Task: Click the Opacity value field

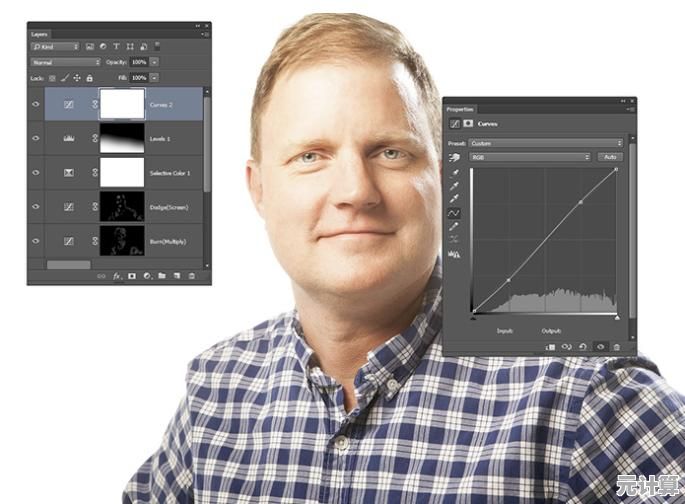Action: point(139,62)
